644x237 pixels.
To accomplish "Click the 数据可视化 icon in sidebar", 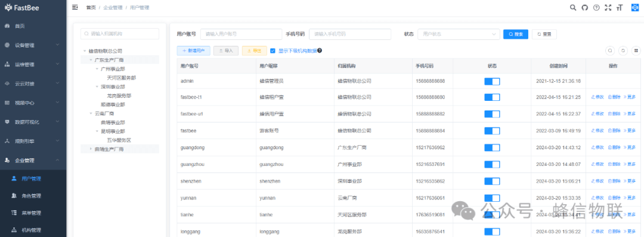I will (7, 122).
